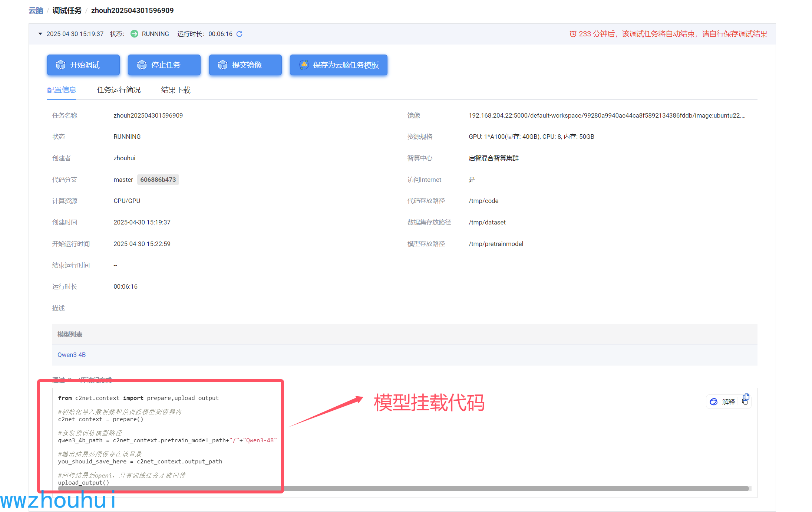Click the upload_output() code line
This screenshot has width=812, height=512.
(83, 482)
